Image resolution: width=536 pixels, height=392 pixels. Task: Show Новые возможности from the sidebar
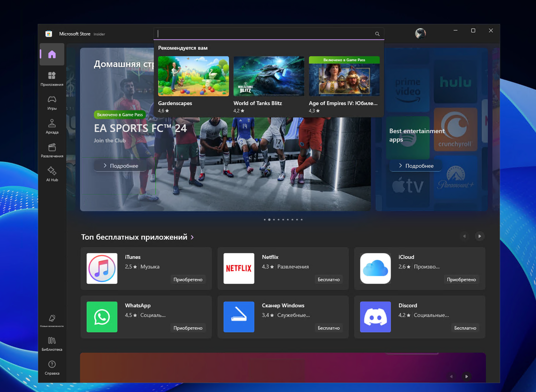(x=52, y=321)
